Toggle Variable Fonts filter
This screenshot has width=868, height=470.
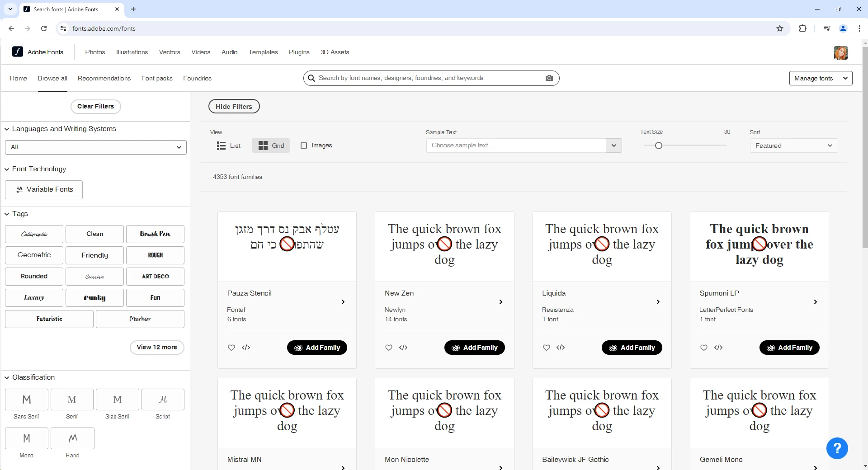tap(44, 190)
